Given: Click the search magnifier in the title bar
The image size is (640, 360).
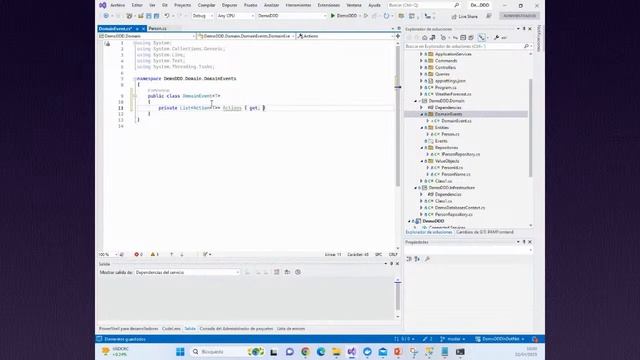Looking at the screenshot, I should (457, 5).
